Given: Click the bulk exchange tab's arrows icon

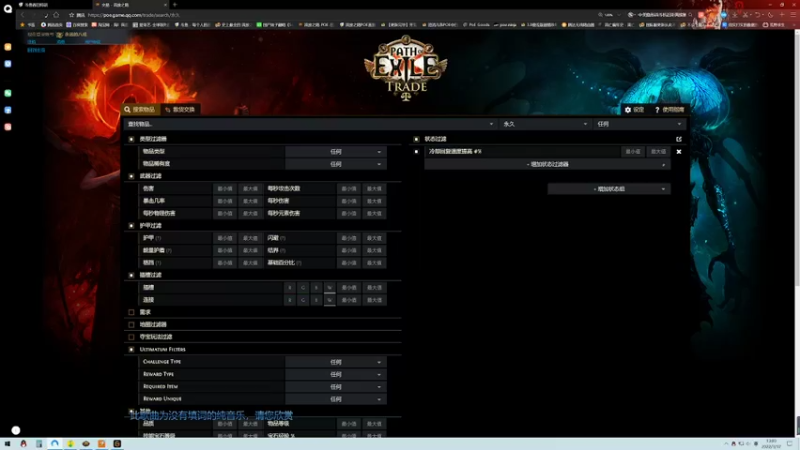Looking at the screenshot, I should [167, 110].
